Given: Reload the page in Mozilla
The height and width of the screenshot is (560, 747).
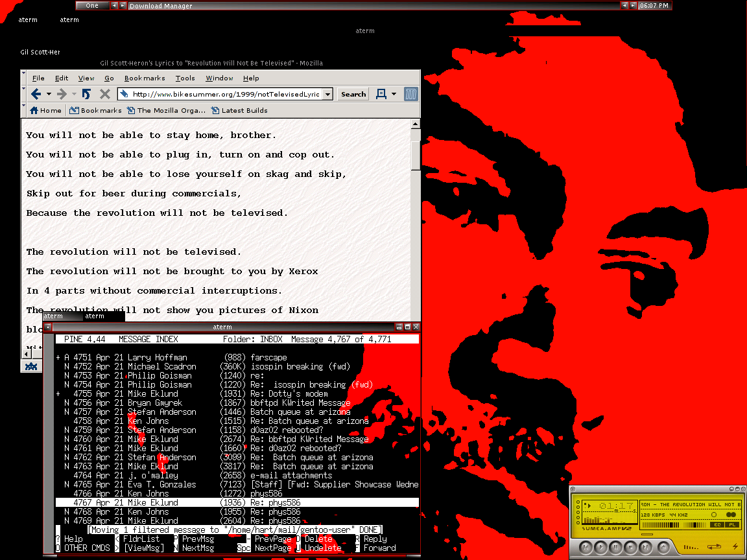Looking at the screenshot, I should click(86, 94).
